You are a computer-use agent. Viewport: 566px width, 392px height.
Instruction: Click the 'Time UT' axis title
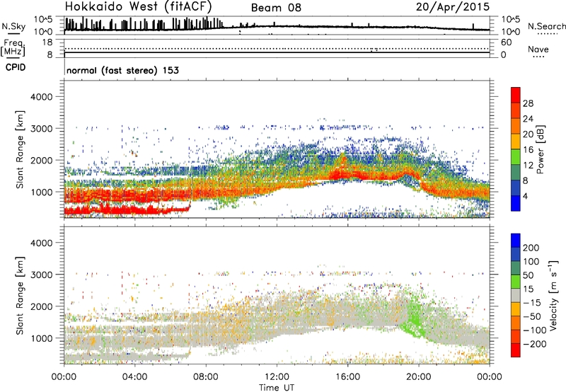tap(277, 388)
